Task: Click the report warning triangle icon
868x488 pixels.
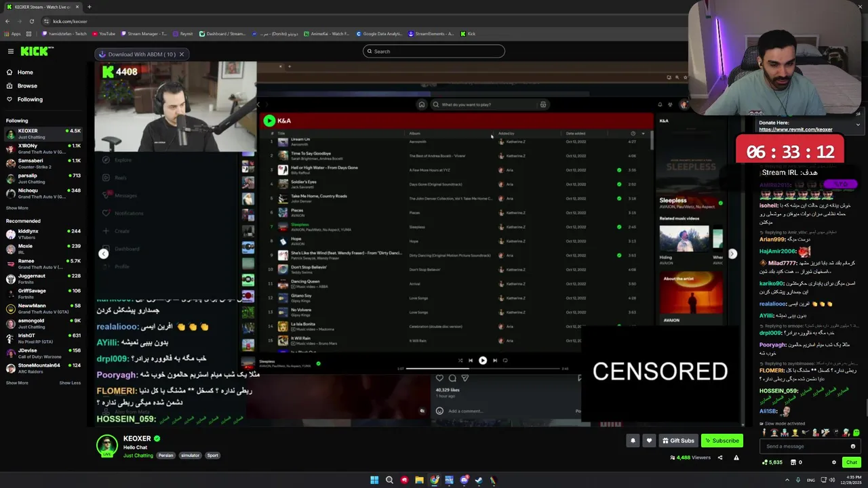Action: tap(736, 457)
